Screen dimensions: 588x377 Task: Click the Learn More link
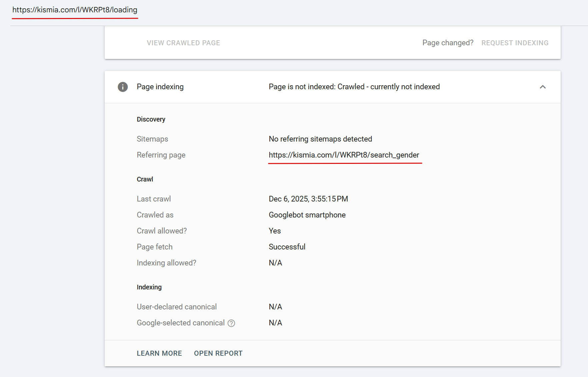tap(159, 353)
